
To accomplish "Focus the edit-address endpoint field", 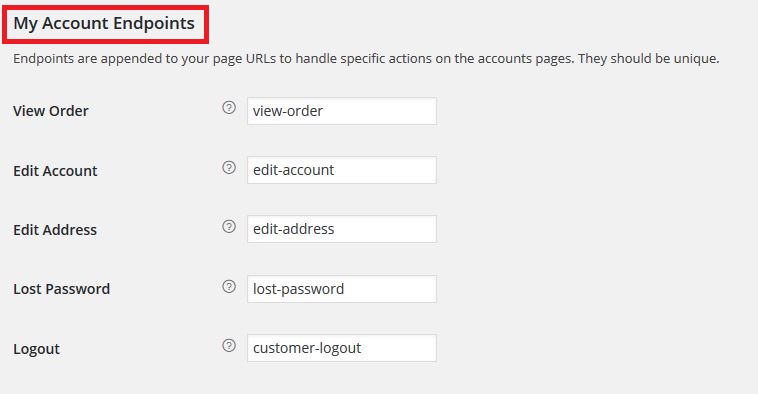I will (x=342, y=229).
